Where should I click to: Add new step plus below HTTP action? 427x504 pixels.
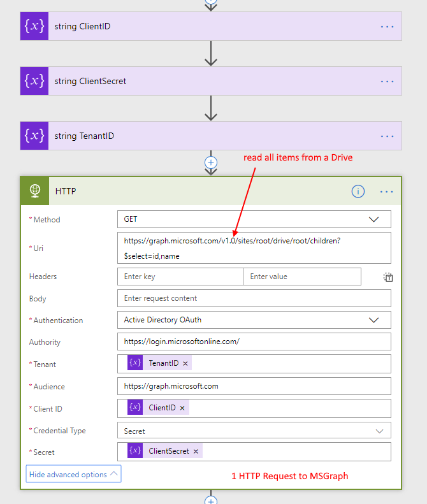[211, 500]
